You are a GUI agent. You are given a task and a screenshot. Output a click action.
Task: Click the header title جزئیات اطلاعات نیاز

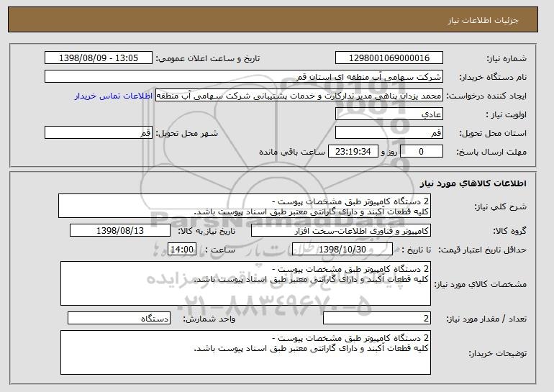(x=483, y=20)
